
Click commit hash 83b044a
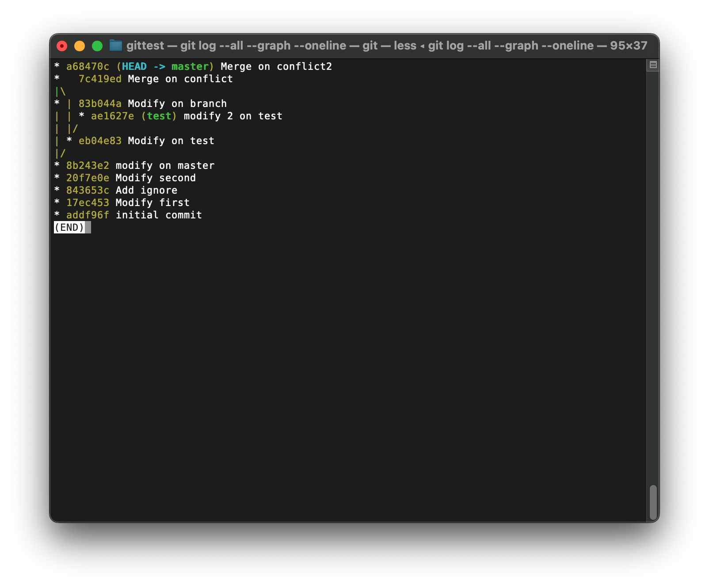[100, 103]
